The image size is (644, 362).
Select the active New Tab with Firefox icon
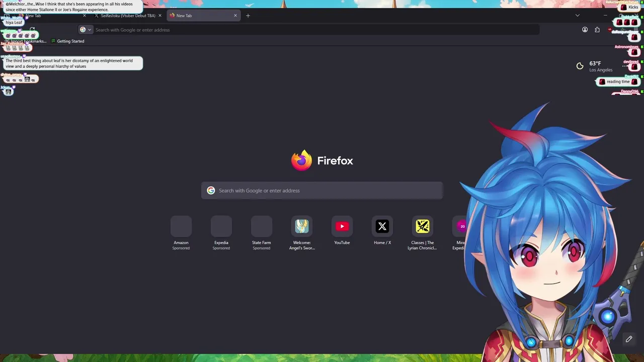pyautogui.click(x=203, y=16)
